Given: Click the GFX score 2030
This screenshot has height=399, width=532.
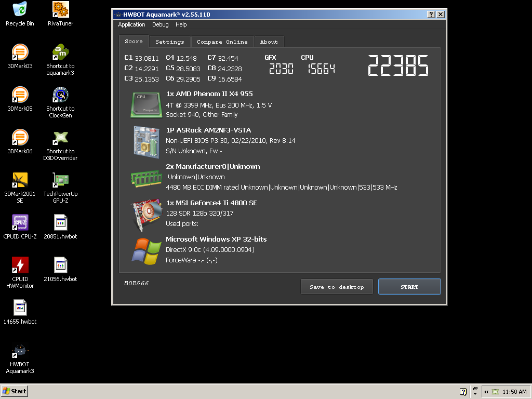Looking at the screenshot, I should point(281,69).
